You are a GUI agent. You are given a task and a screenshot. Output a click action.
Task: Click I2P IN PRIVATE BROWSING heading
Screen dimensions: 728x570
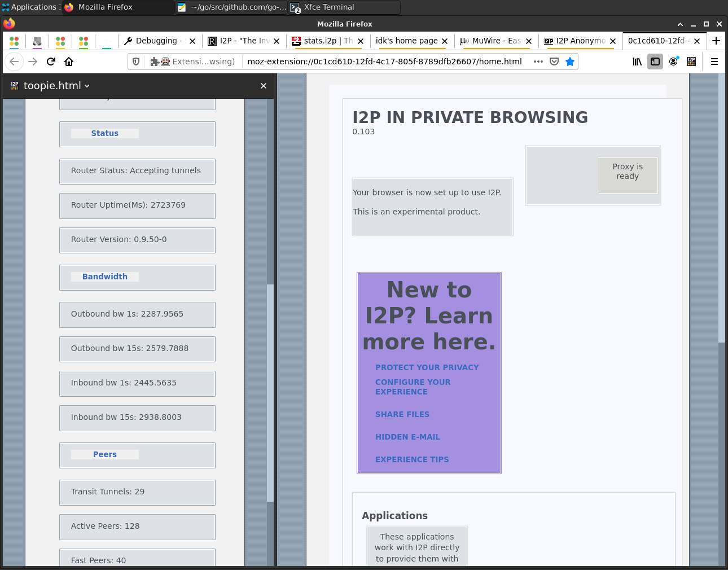[x=470, y=117]
